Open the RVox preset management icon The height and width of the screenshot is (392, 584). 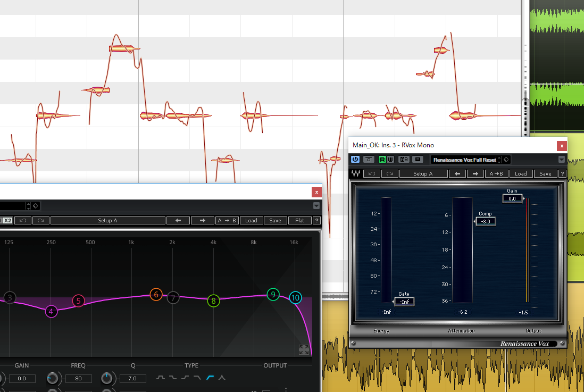(x=418, y=160)
